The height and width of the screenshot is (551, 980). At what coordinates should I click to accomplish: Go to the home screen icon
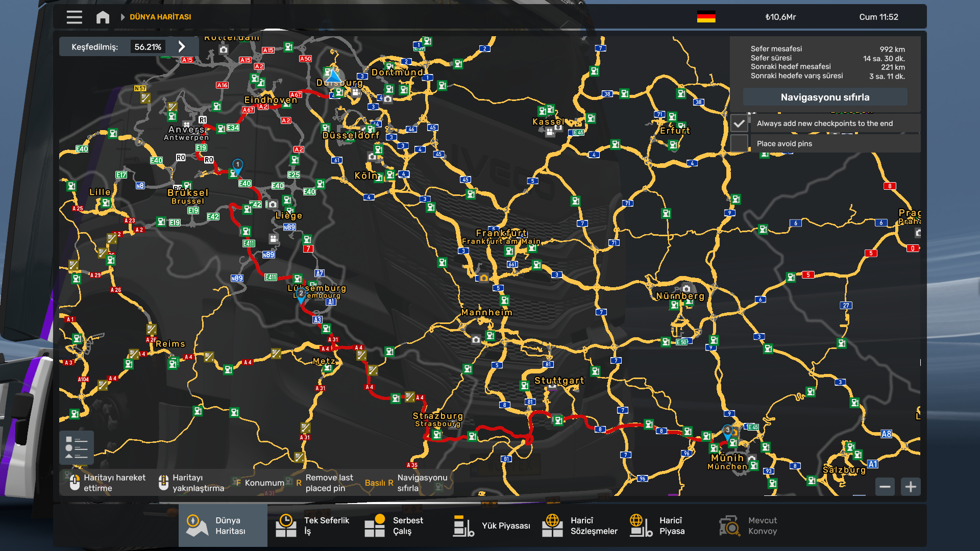point(103,17)
